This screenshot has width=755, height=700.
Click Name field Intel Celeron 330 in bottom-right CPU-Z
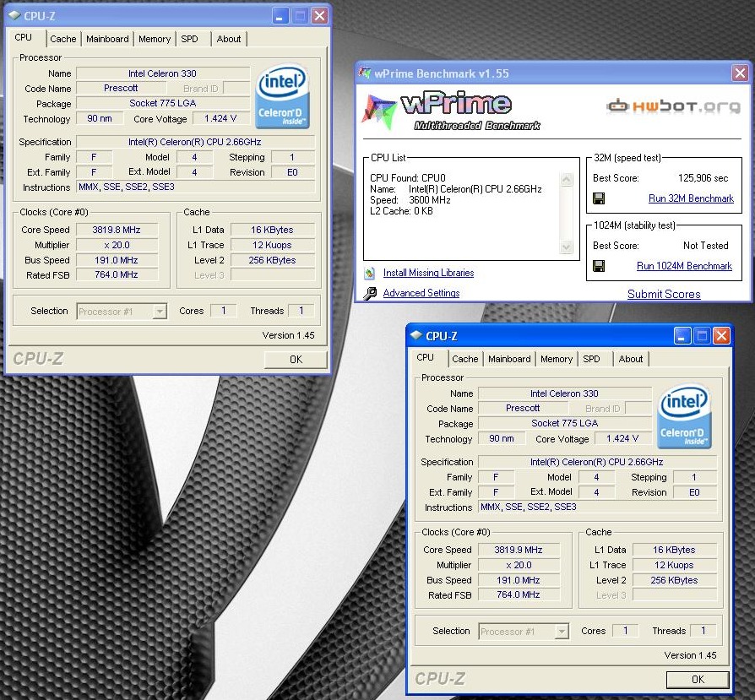point(565,393)
